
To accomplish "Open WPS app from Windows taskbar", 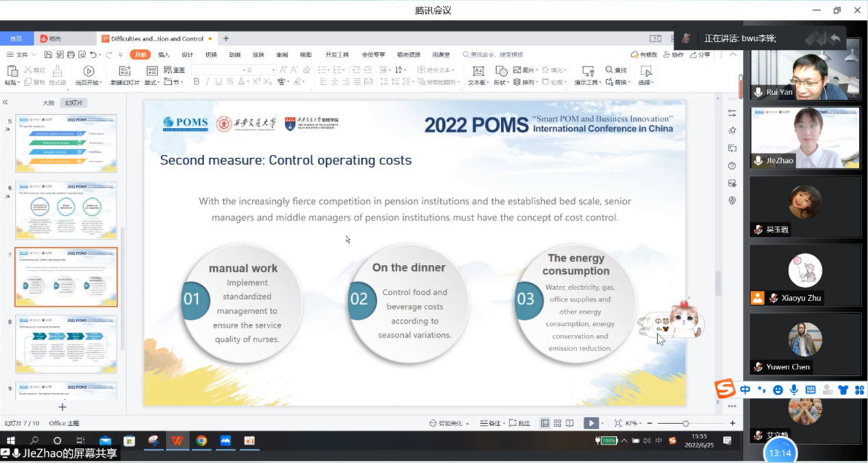I will click(x=177, y=440).
